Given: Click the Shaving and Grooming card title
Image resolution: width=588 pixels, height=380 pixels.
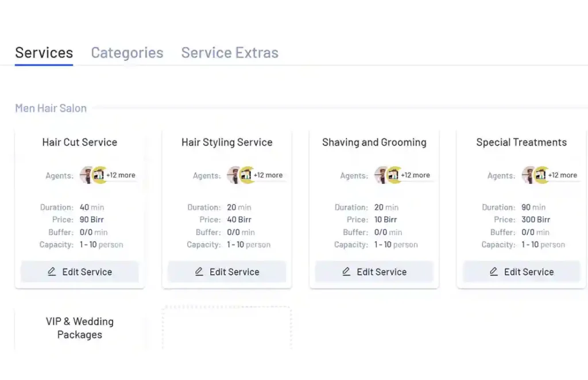Looking at the screenshot, I should point(374,143).
